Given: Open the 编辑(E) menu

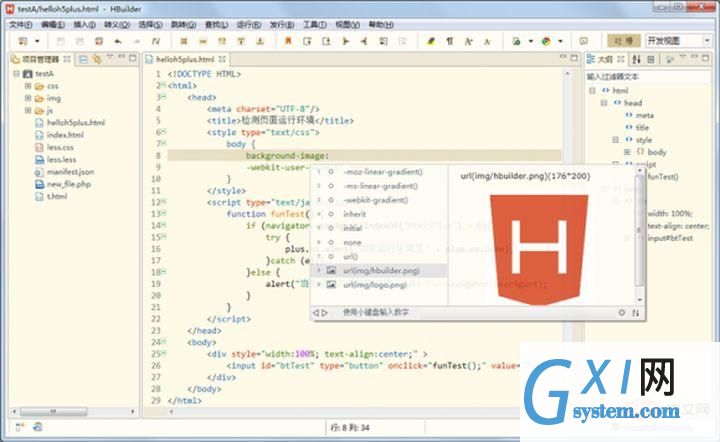Looking at the screenshot, I should pos(52,25).
